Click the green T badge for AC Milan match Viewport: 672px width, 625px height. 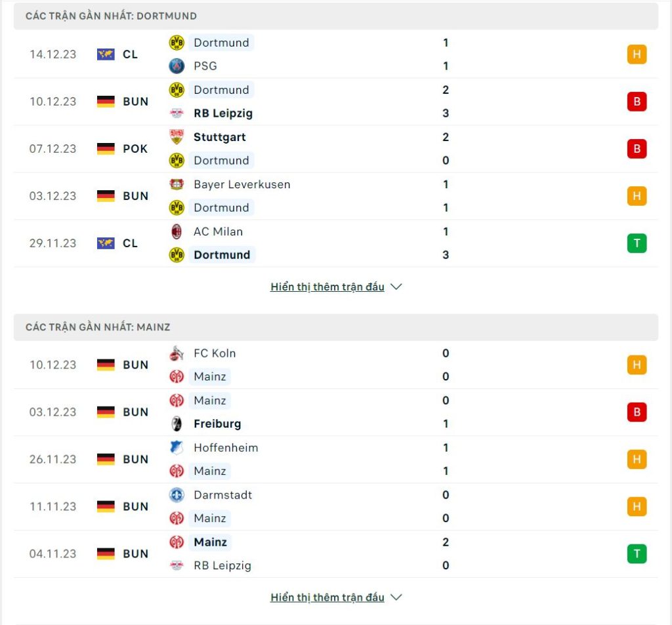[x=637, y=243]
